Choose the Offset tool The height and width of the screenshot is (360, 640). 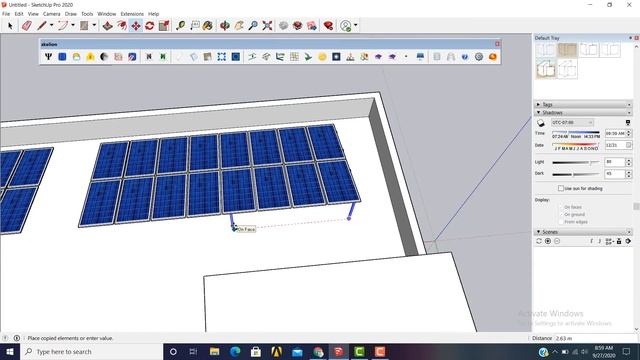click(122, 26)
